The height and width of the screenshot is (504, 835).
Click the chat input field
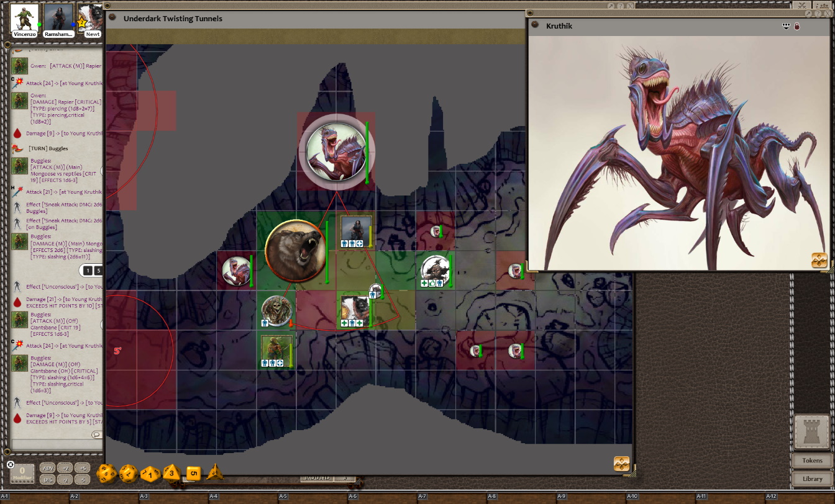point(55,444)
